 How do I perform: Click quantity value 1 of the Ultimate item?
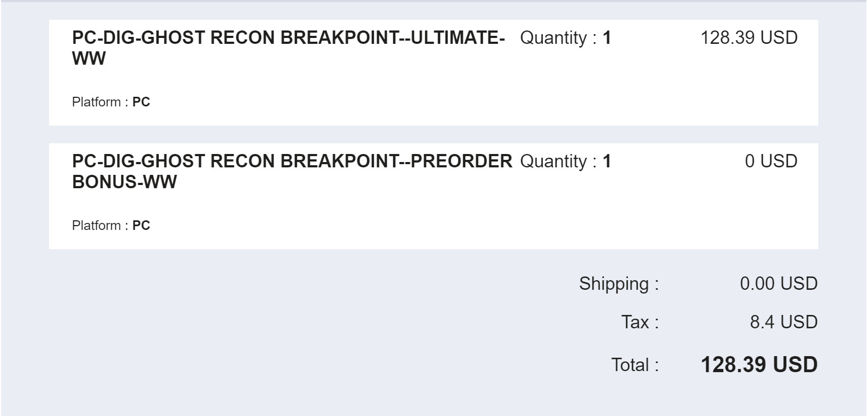[607, 38]
